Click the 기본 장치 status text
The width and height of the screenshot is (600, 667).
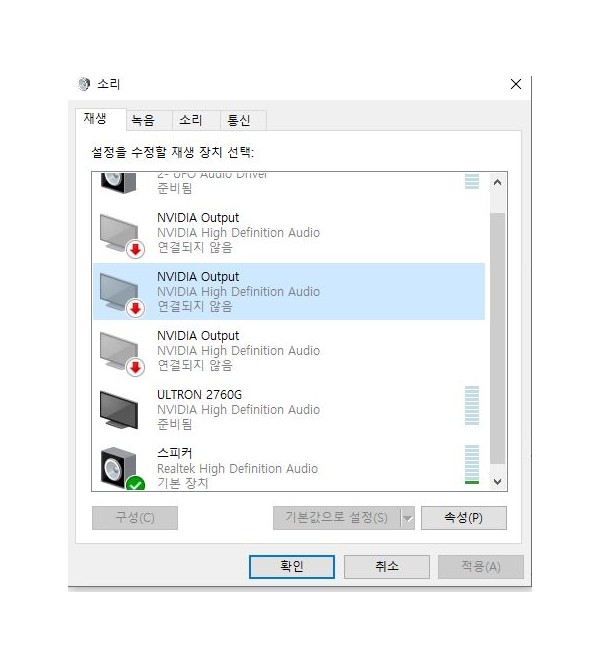click(183, 483)
